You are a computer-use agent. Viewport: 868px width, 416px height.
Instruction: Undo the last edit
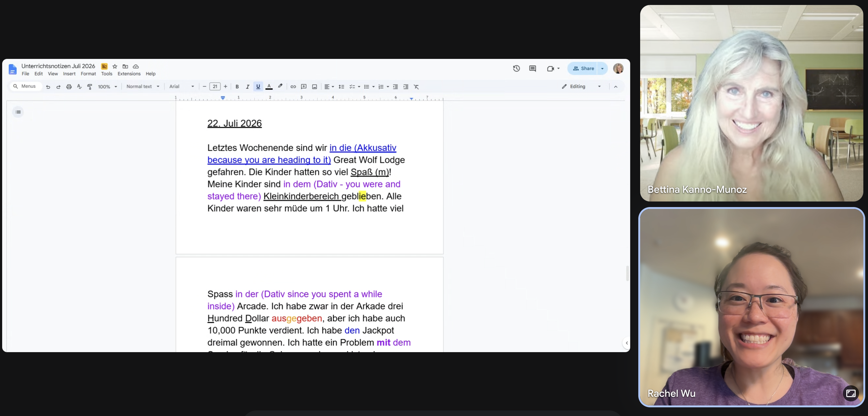pos(48,87)
